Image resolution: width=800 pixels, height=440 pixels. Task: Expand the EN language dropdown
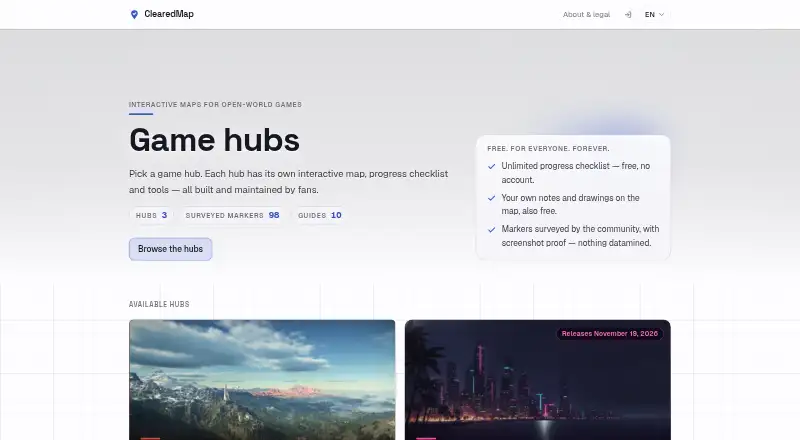(655, 14)
